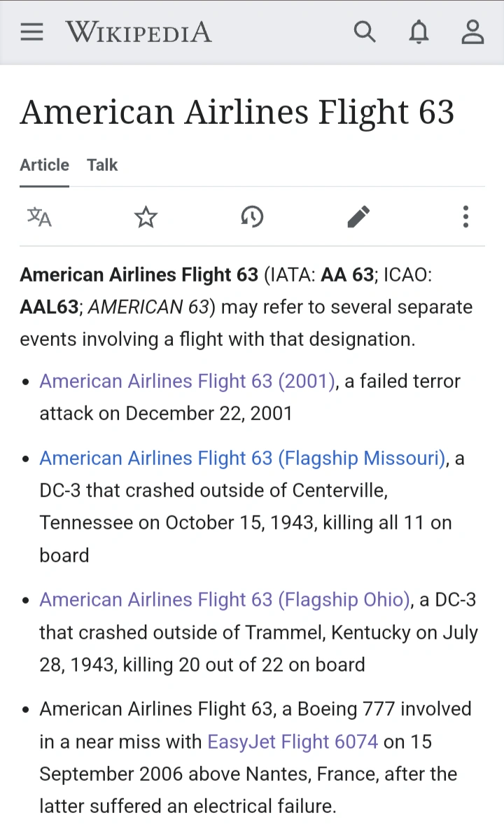This screenshot has width=504, height=827.
Task: Switch to the Talk tab
Action: (x=102, y=165)
